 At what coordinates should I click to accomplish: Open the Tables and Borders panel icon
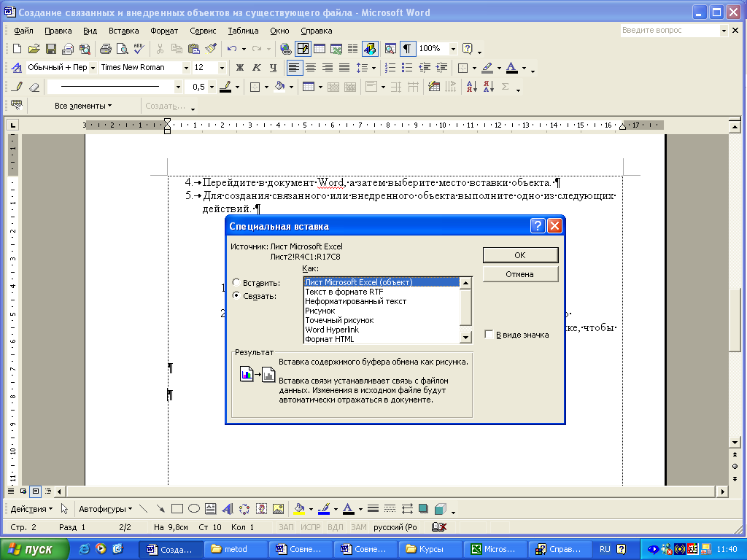(x=303, y=49)
